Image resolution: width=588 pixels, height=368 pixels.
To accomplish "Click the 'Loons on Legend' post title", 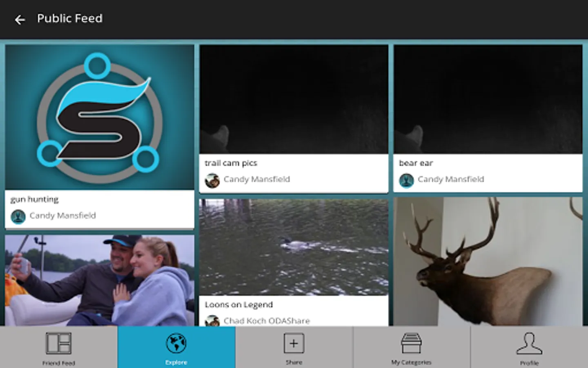I will 239,305.
